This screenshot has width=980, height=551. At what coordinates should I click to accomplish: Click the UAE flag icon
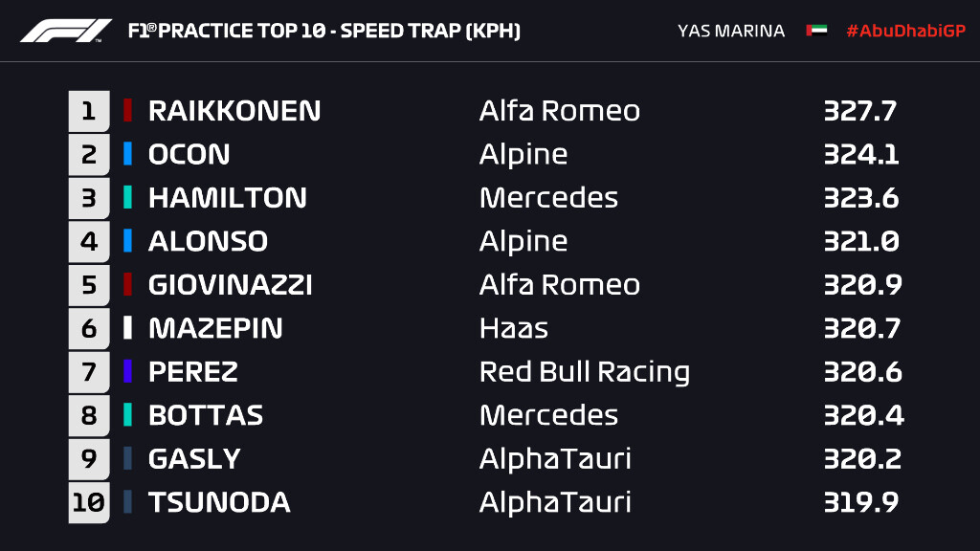(816, 31)
